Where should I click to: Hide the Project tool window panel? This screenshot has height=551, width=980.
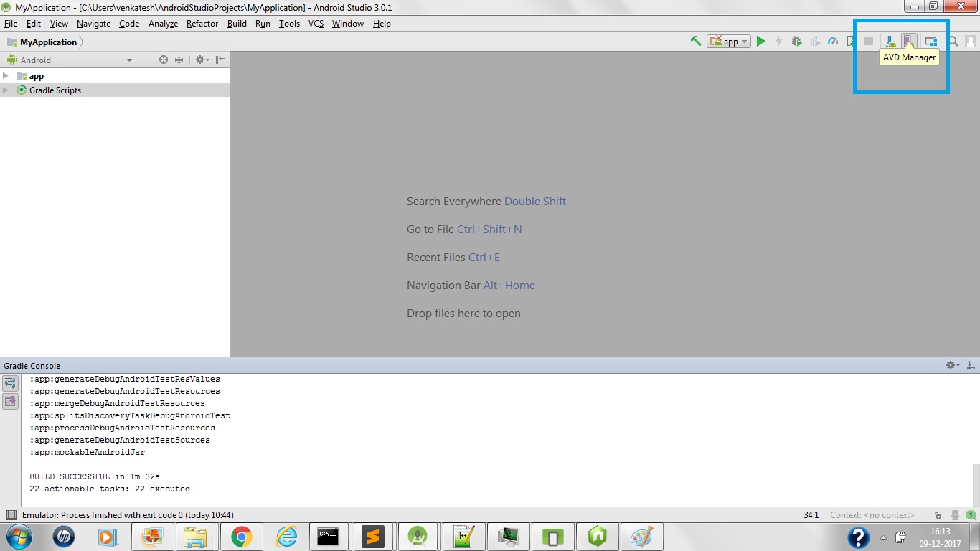220,60
